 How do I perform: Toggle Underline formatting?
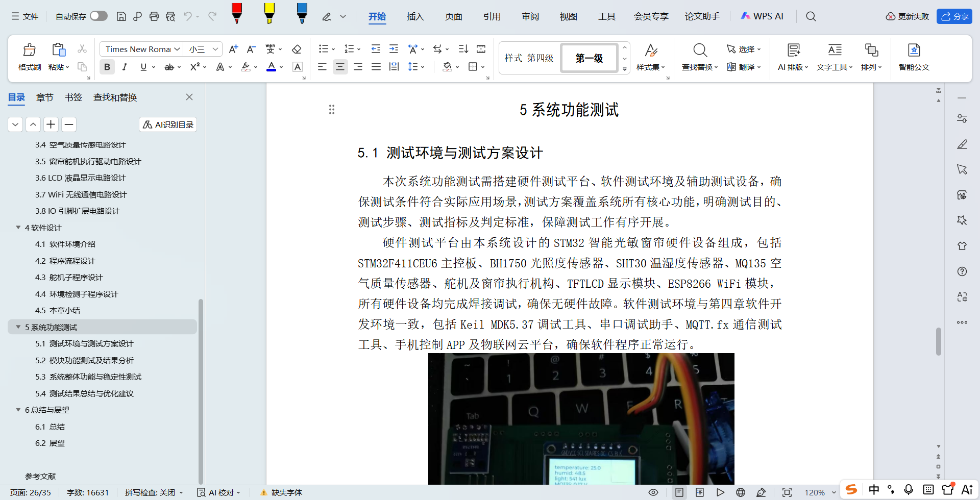143,67
